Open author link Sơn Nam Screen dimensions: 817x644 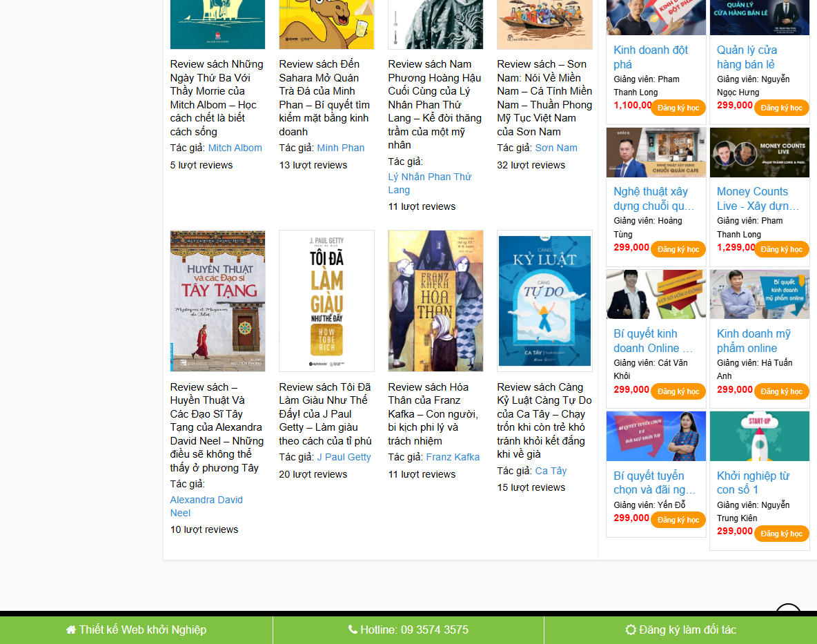tap(556, 148)
